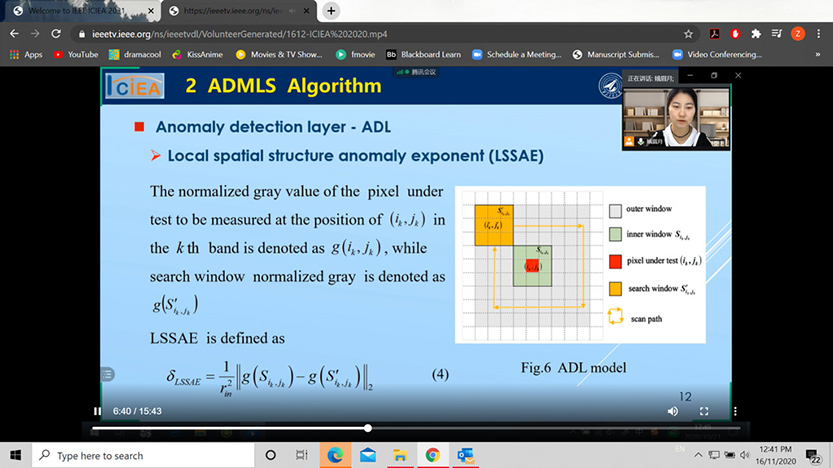Image resolution: width=833 pixels, height=468 pixels.
Task: Open the media control playlist icon
Action: (x=777, y=34)
